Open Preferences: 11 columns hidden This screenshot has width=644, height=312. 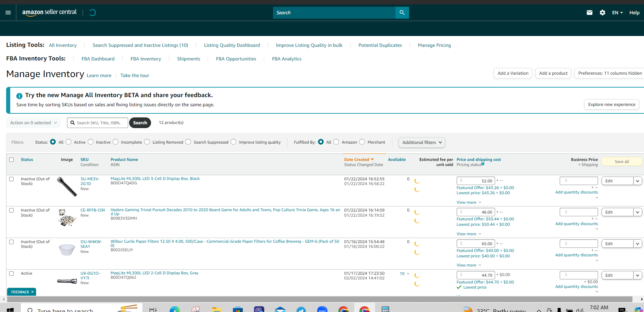[x=609, y=73]
